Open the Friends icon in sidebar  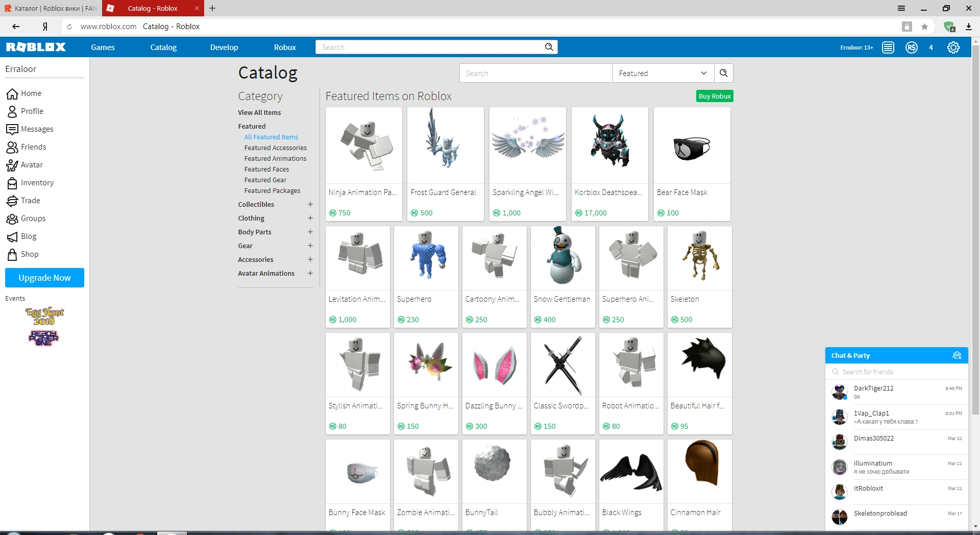(x=12, y=147)
